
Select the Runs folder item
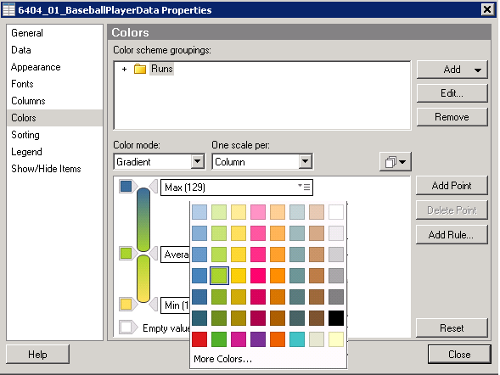point(162,69)
